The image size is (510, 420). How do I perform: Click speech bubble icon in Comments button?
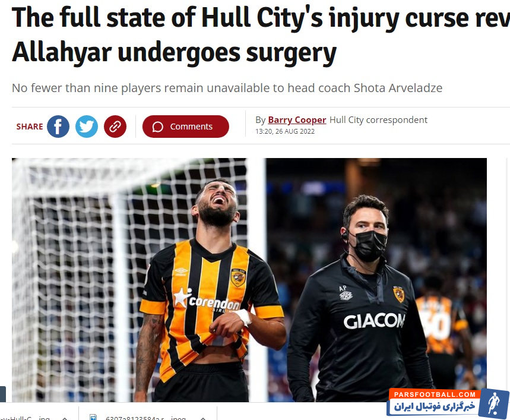coord(158,127)
